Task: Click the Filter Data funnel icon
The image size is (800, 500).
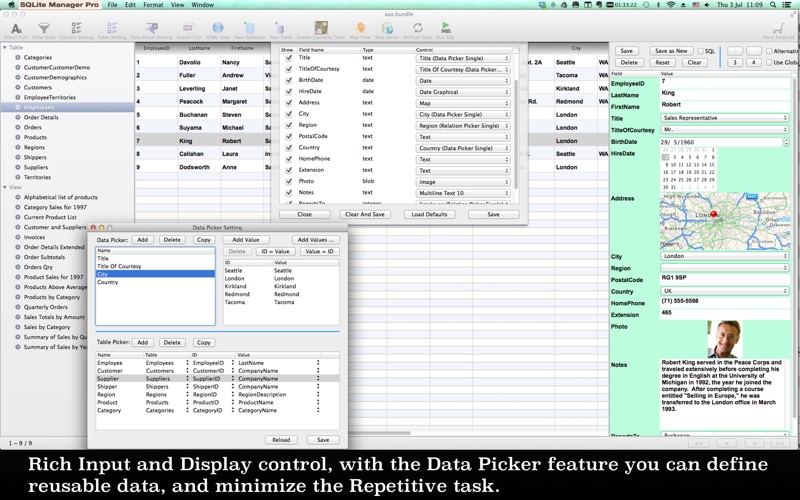Action: pyautogui.click(x=44, y=30)
